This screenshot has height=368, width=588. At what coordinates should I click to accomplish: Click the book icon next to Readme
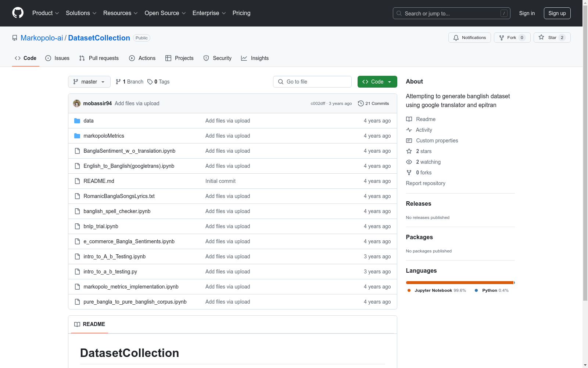coord(409,119)
